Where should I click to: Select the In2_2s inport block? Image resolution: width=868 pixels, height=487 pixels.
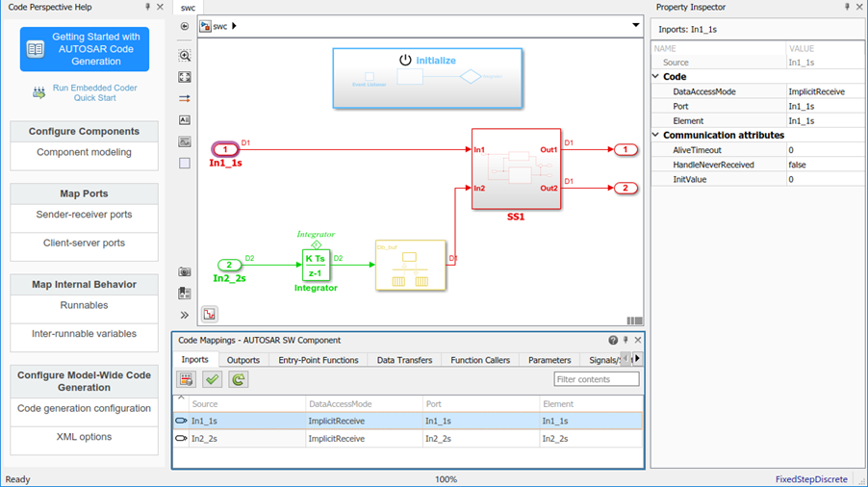pos(229,265)
